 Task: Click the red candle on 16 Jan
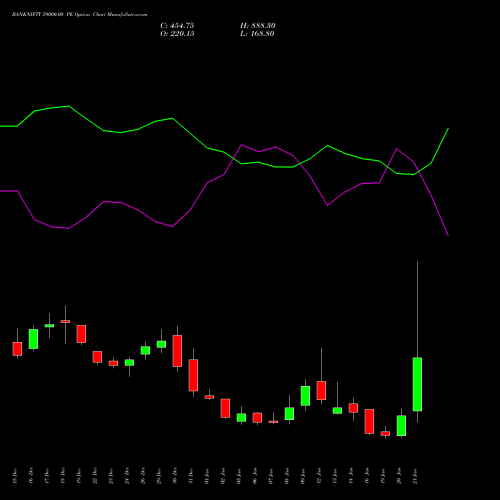coord(369,421)
